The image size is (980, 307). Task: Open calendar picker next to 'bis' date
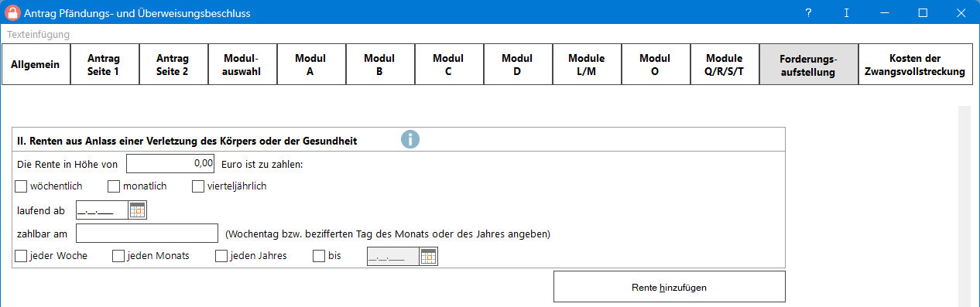[x=428, y=256]
